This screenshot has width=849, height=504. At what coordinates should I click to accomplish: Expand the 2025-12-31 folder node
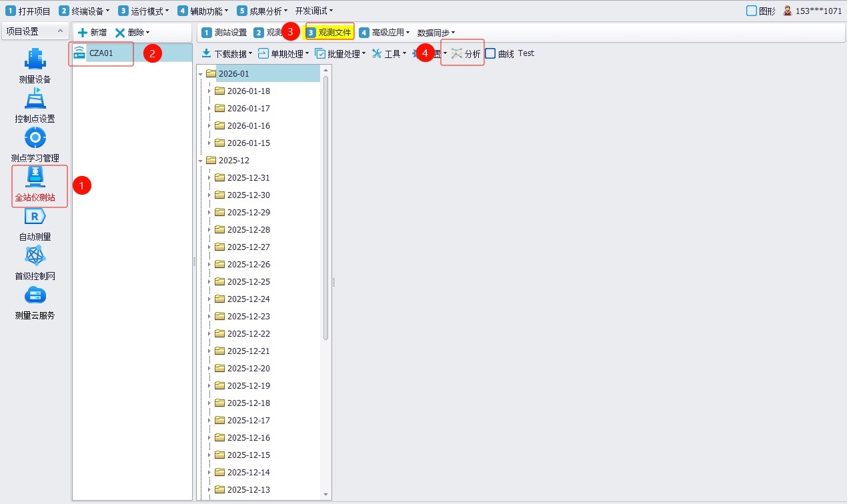(x=209, y=178)
